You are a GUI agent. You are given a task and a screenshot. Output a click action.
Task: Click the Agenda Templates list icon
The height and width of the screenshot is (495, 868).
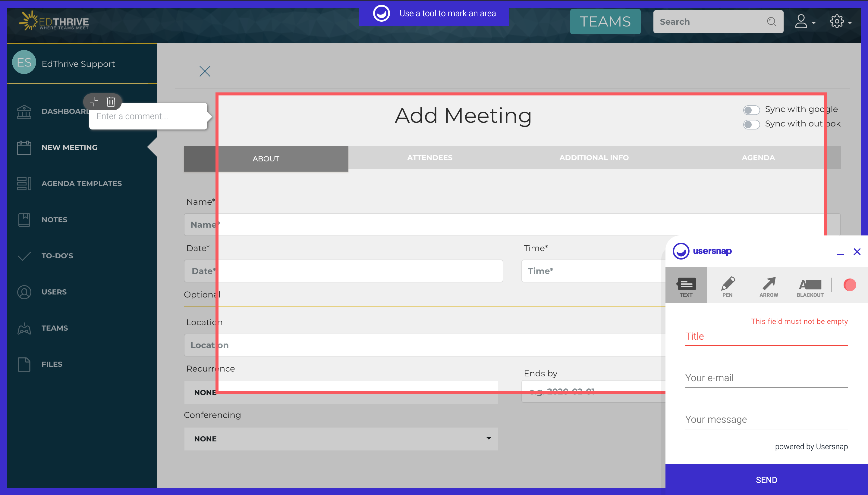pyautogui.click(x=24, y=184)
